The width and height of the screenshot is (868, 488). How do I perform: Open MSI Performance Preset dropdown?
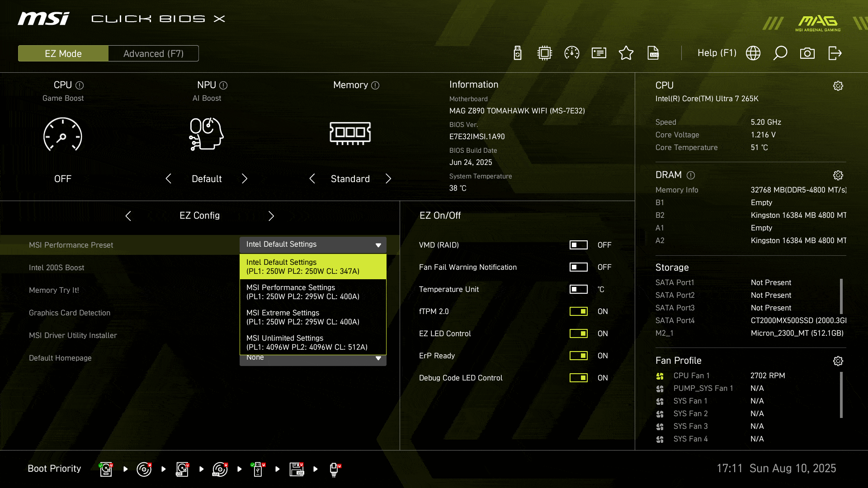point(313,244)
